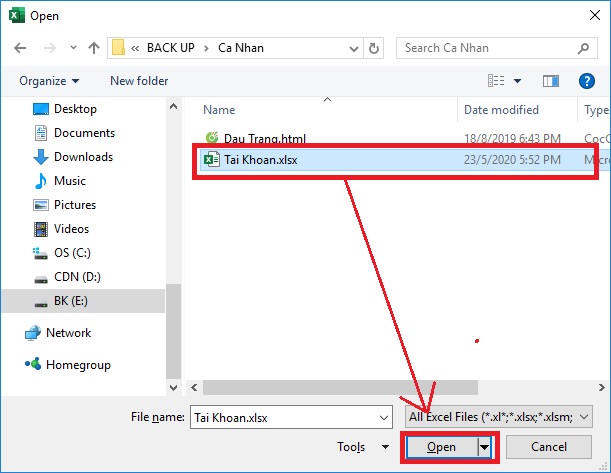
Task: Open the Help question mark
Action: (x=586, y=81)
